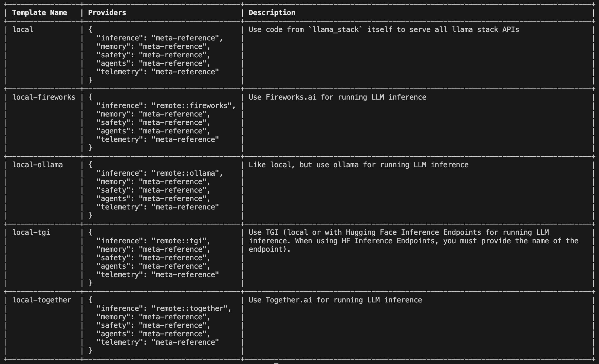Click the Providers column header

click(107, 13)
